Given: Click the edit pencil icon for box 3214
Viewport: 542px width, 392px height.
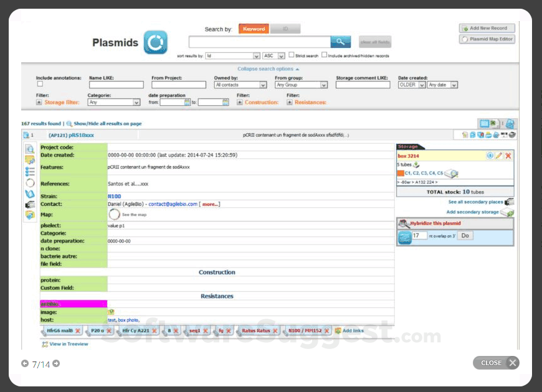Looking at the screenshot, I should [x=499, y=156].
